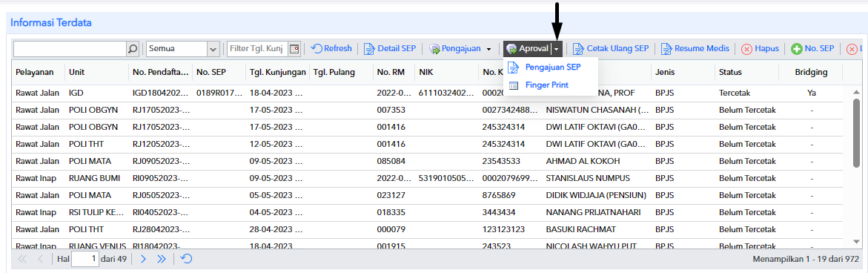Click the Cetak Ulang SEP button
868x273 pixels.
(611, 49)
